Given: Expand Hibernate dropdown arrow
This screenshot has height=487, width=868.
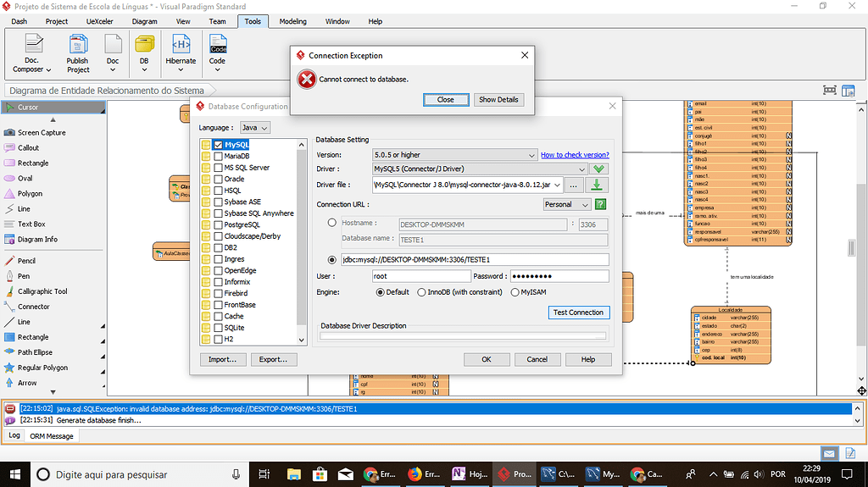Looking at the screenshot, I should pos(181,69).
